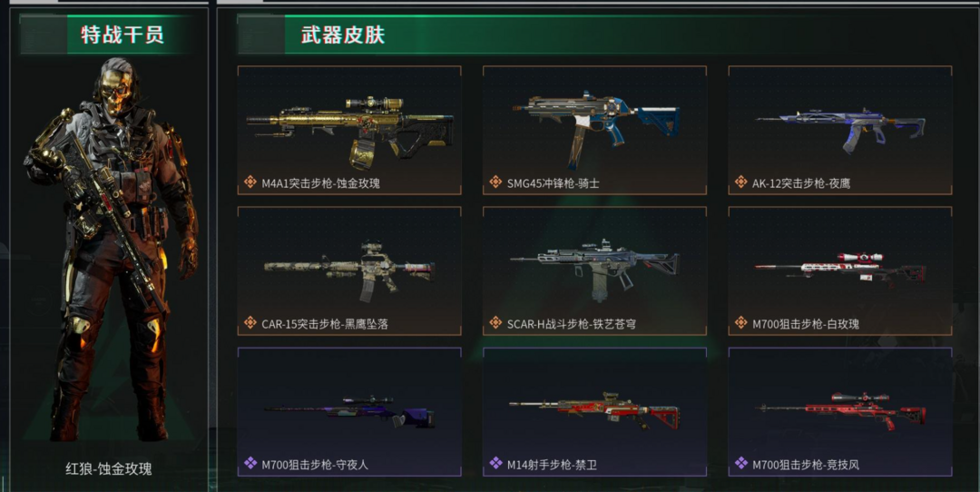The image size is (980, 492).
Task: Pick the camo CAR-15 rifle image
Action: coord(350,271)
